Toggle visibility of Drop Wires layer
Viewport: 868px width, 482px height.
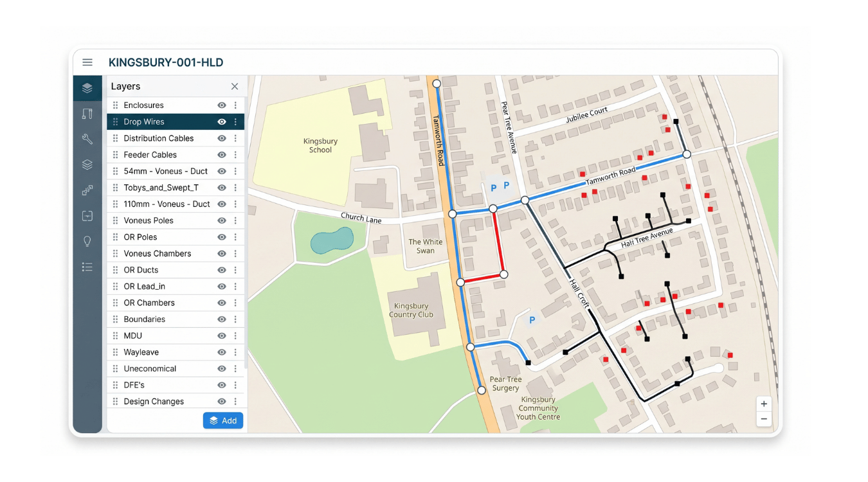click(x=222, y=122)
